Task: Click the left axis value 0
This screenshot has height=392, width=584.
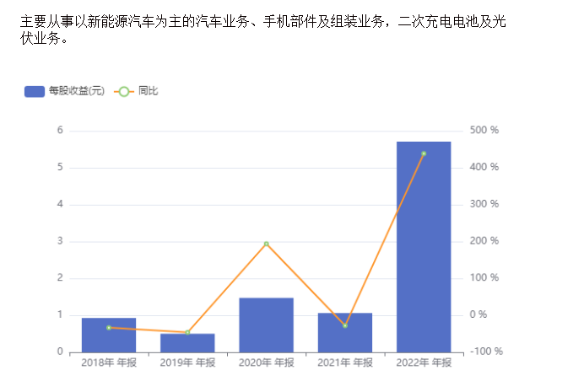Action: click(60, 352)
